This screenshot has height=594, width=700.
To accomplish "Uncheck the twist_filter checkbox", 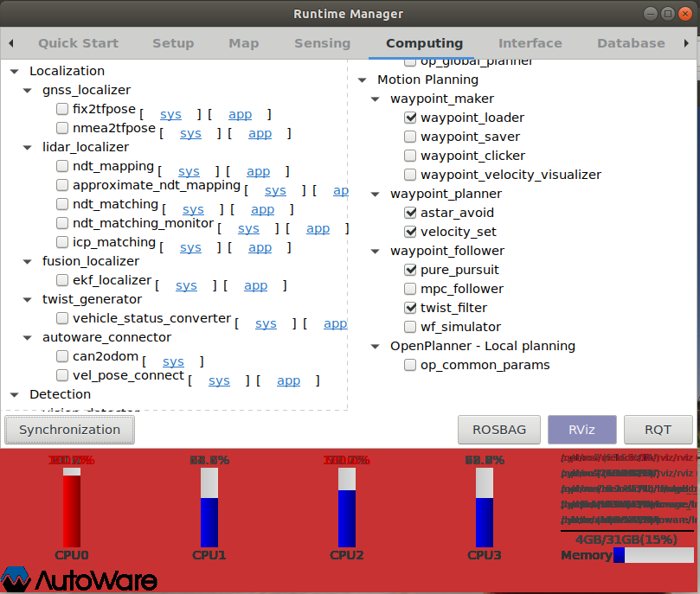I will pos(409,308).
